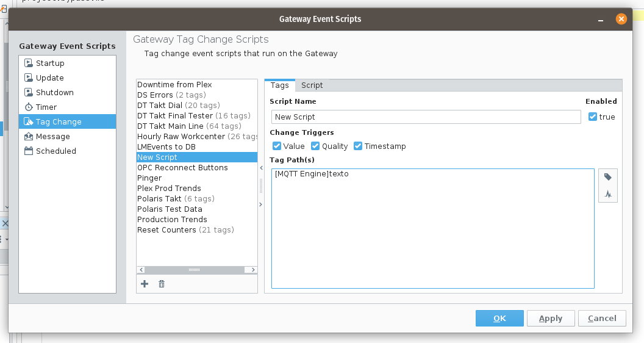
Task: Switch to the Script tab
Action: click(312, 85)
